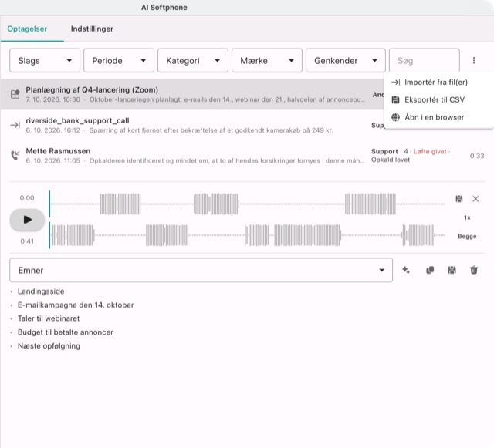Viewport: 494px width, 448px height.
Task: Click in the Søg search field
Action: click(425, 60)
